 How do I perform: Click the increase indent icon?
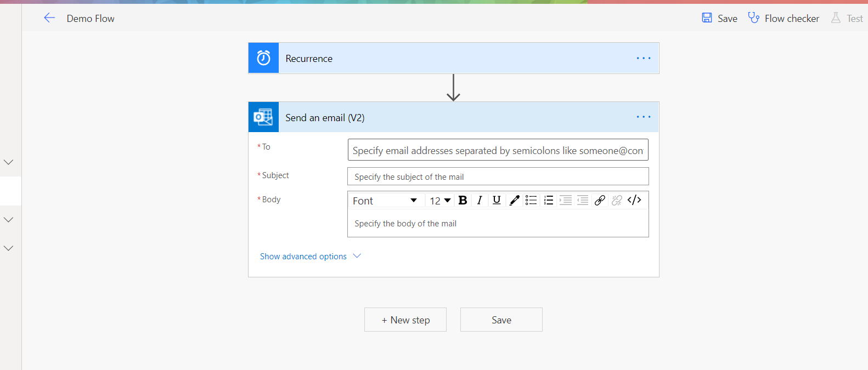(x=565, y=201)
